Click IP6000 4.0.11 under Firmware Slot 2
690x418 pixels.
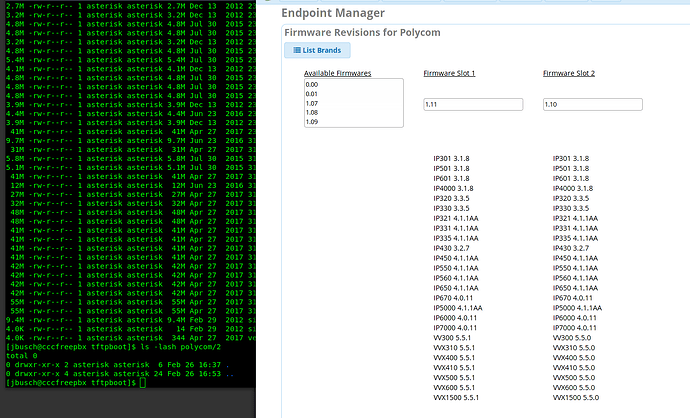(574, 318)
